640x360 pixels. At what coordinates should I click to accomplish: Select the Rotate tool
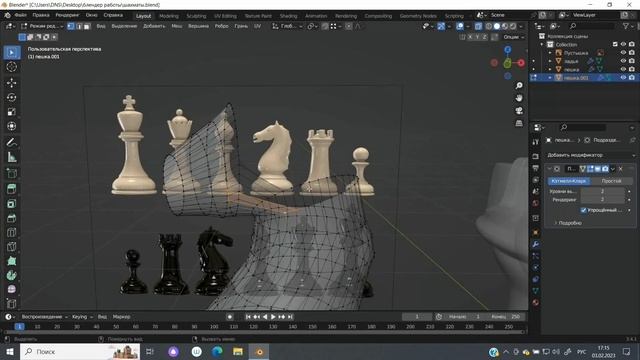(11, 97)
